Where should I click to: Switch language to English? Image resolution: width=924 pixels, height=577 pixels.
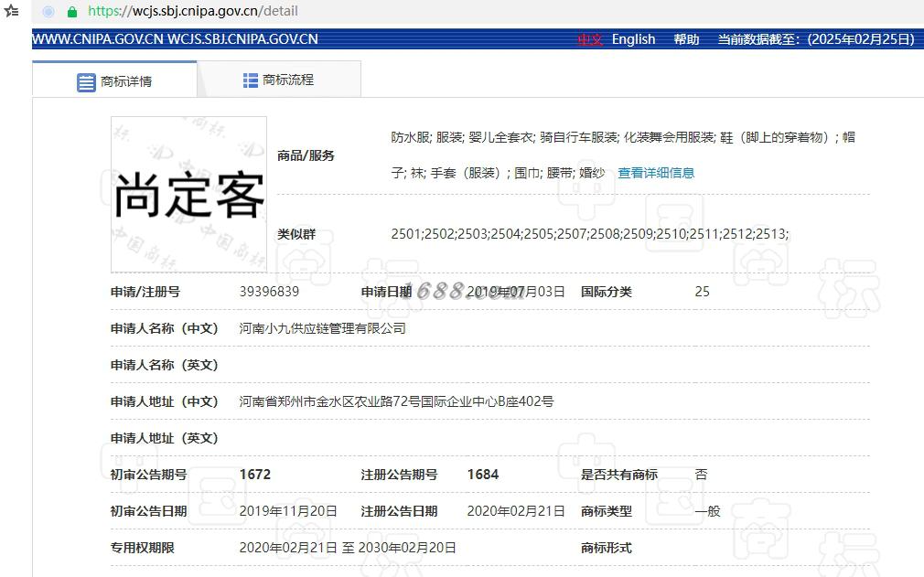(x=633, y=39)
